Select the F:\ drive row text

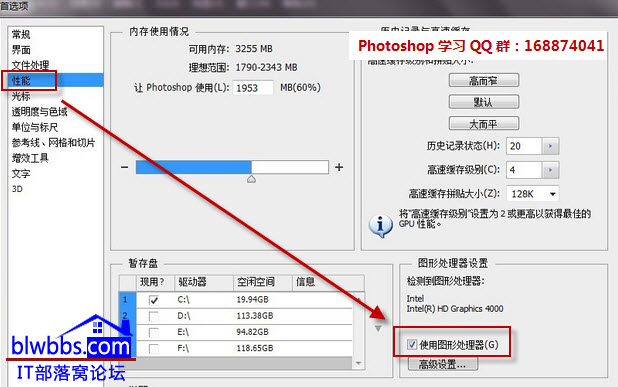click(x=183, y=348)
